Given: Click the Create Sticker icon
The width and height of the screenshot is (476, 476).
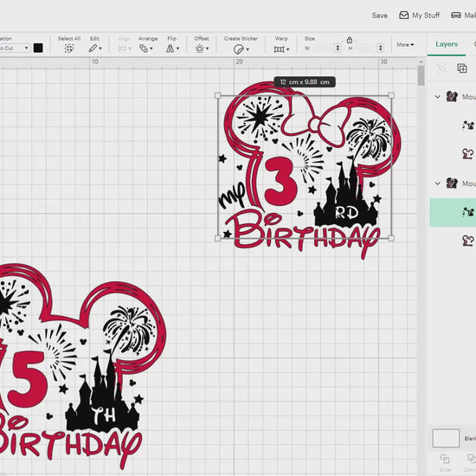Looking at the screenshot, I should [x=239, y=48].
